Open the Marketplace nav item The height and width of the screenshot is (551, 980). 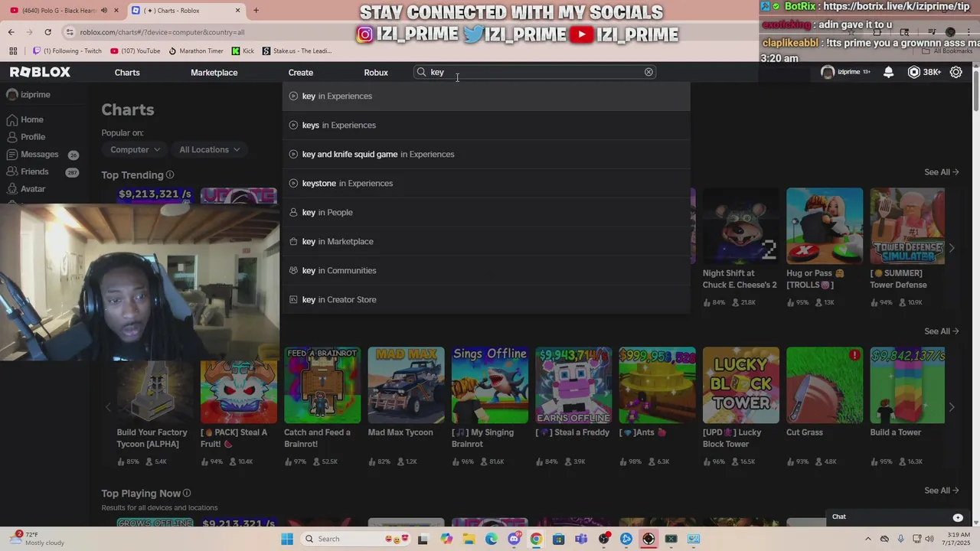[214, 73]
